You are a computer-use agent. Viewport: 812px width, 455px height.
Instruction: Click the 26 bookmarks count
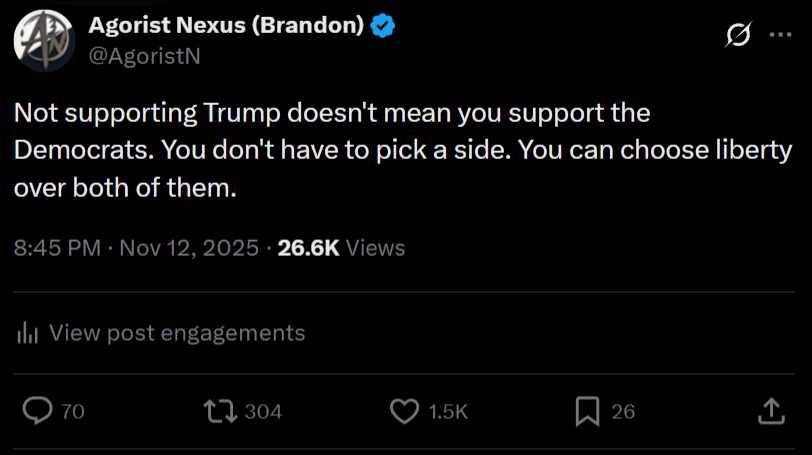[623, 411]
